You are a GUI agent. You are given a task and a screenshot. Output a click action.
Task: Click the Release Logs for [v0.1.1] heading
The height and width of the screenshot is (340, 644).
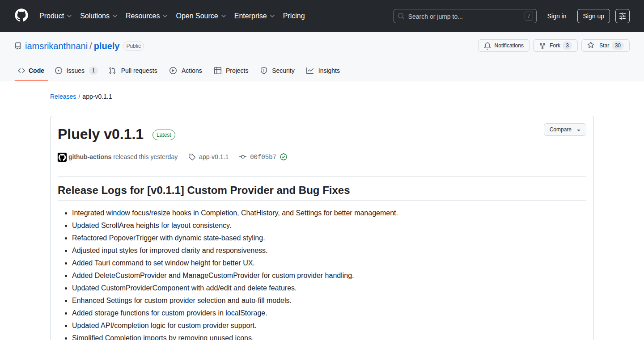click(204, 190)
